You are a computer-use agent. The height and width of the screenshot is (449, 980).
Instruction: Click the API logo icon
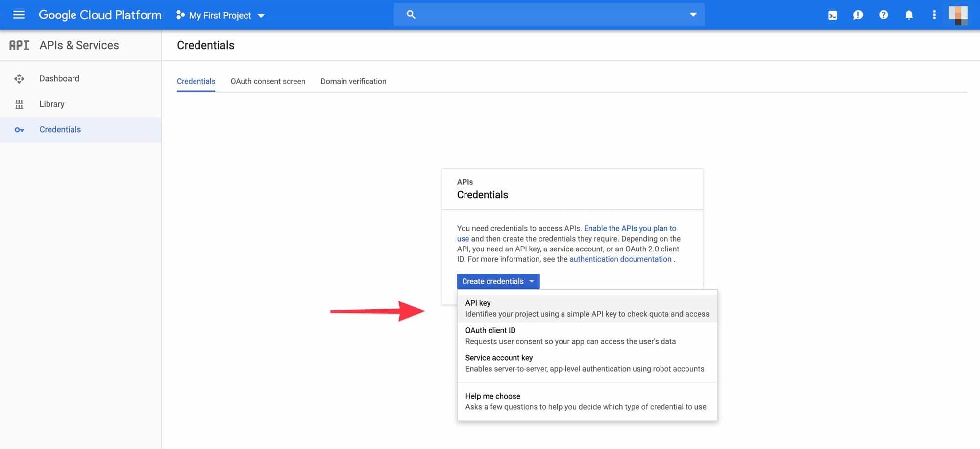pos(20,45)
